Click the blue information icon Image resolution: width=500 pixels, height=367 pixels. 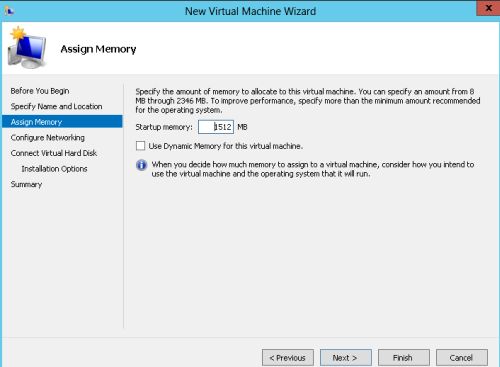coord(141,165)
